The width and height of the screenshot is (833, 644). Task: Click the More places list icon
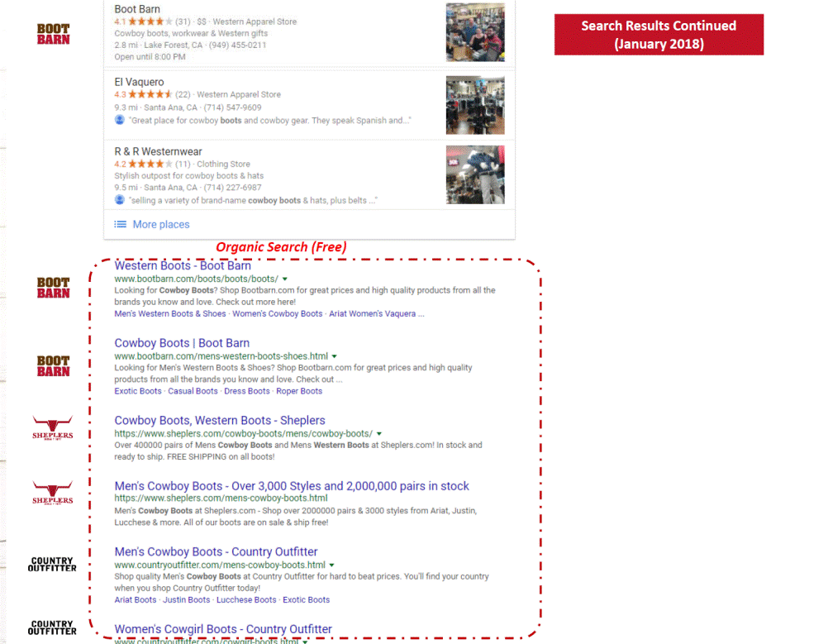tap(121, 224)
